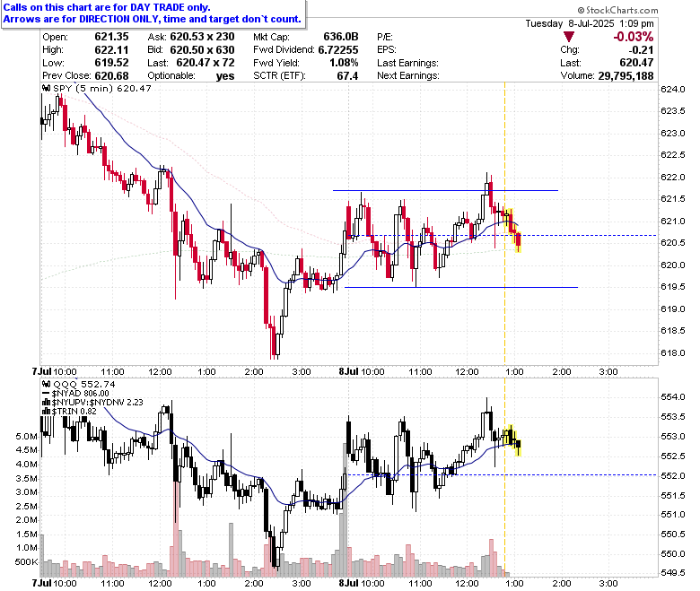Image resolution: width=700 pixels, height=591 pixels.
Task: Click the Ask quote 620.53 x 230
Action: point(202,37)
